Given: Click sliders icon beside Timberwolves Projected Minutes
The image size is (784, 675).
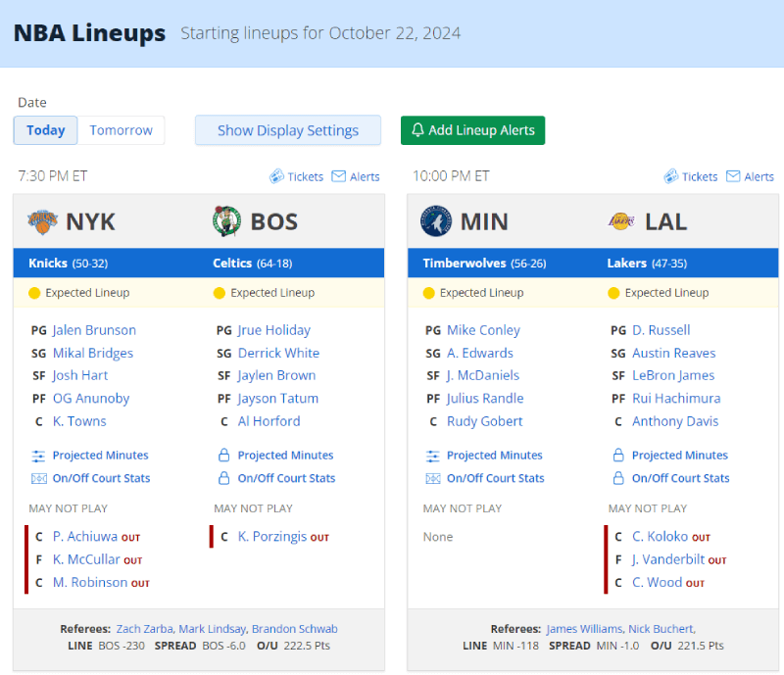Looking at the screenshot, I should click(432, 456).
